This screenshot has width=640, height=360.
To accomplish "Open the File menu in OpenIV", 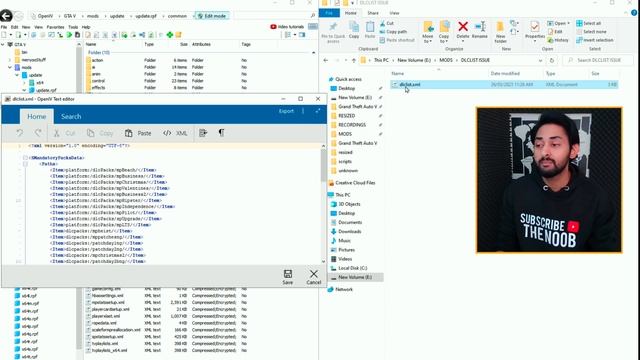I will click(x=4, y=27).
